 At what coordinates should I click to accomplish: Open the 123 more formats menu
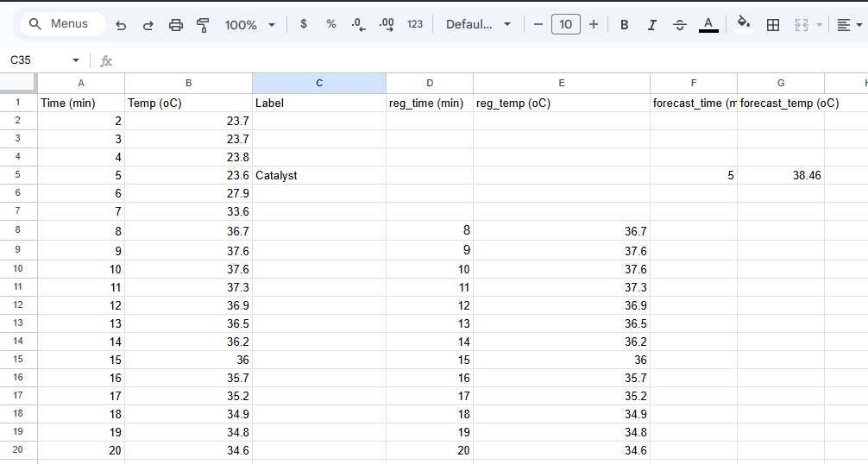[415, 24]
